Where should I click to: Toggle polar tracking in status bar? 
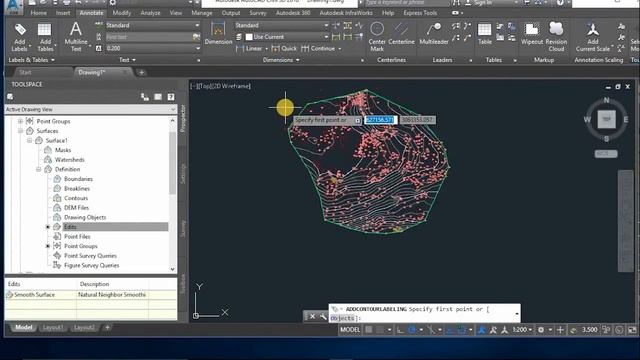tap(411, 330)
